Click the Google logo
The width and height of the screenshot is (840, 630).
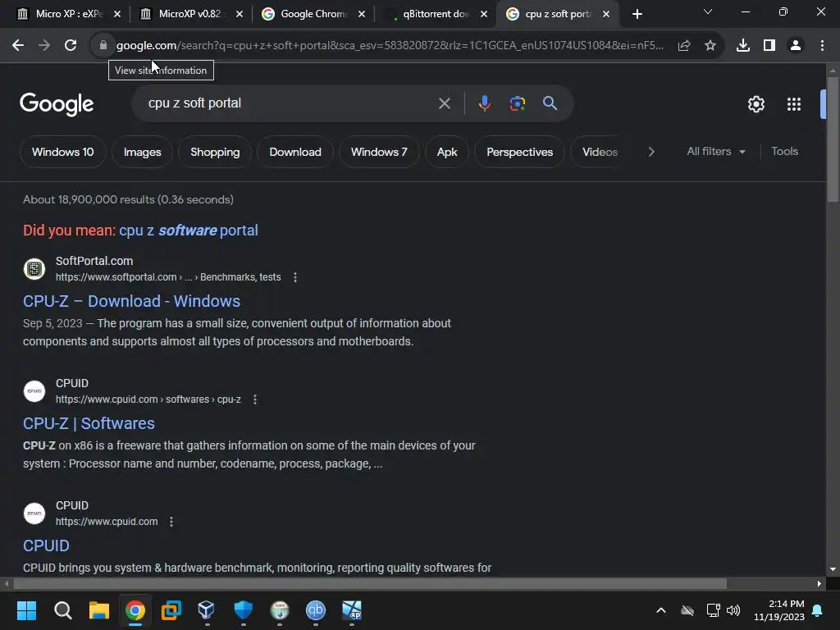pyautogui.click(x=57, y=104)
